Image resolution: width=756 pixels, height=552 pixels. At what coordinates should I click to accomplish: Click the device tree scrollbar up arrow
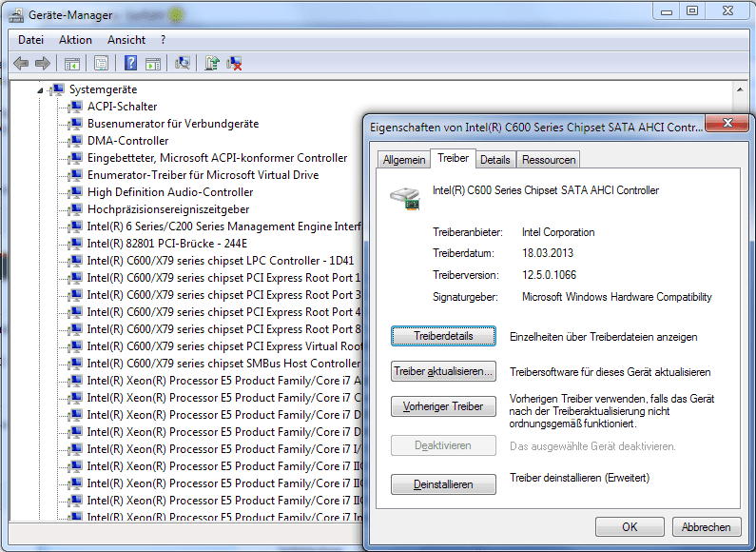pos(740,89)
